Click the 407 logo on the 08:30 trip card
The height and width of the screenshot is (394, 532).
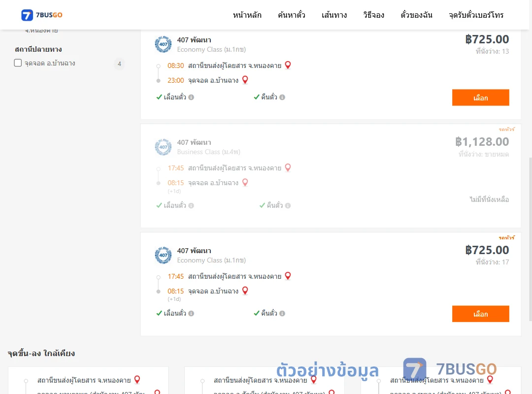pos(163,44)
